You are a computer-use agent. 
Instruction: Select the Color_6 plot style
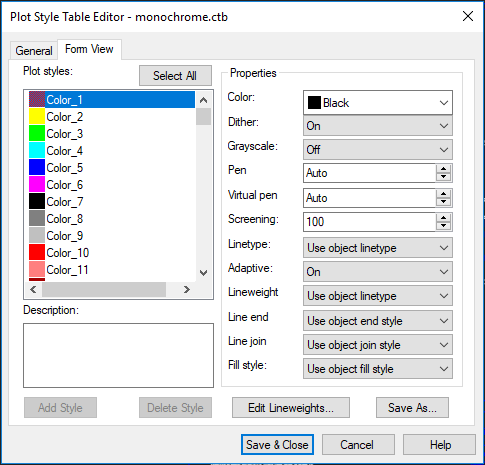coord(112,185)
